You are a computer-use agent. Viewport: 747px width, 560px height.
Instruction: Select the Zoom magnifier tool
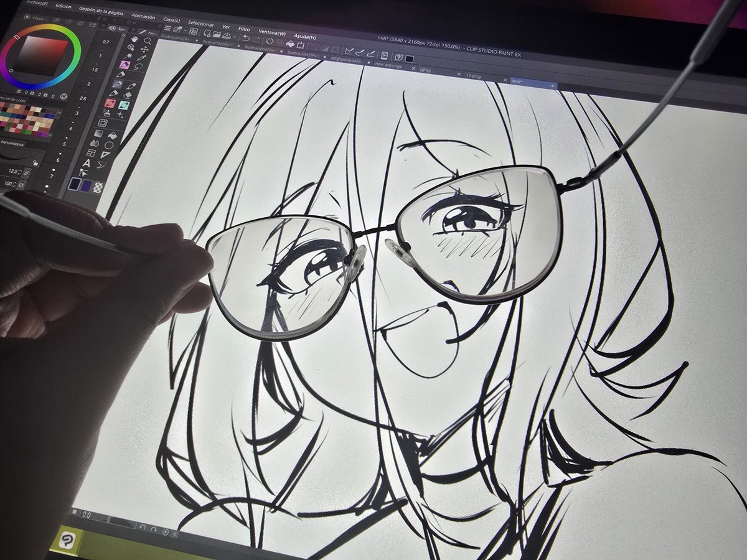click(147, 41)
